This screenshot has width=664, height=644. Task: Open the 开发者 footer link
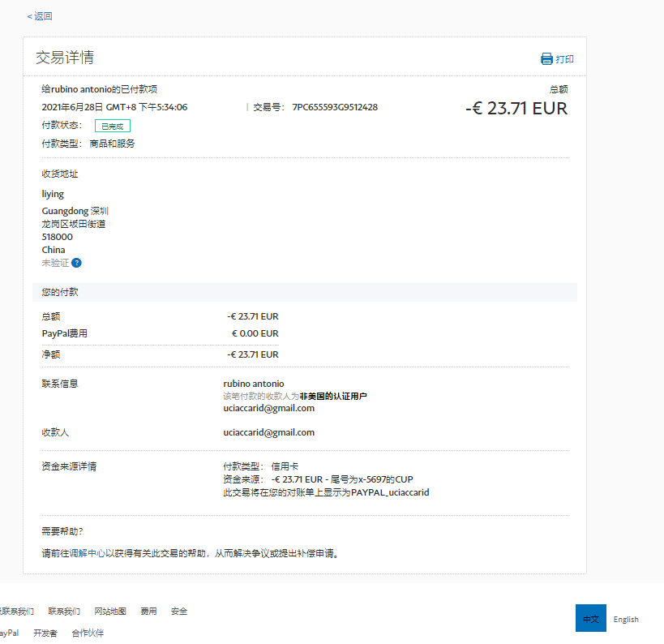(45, 633)
